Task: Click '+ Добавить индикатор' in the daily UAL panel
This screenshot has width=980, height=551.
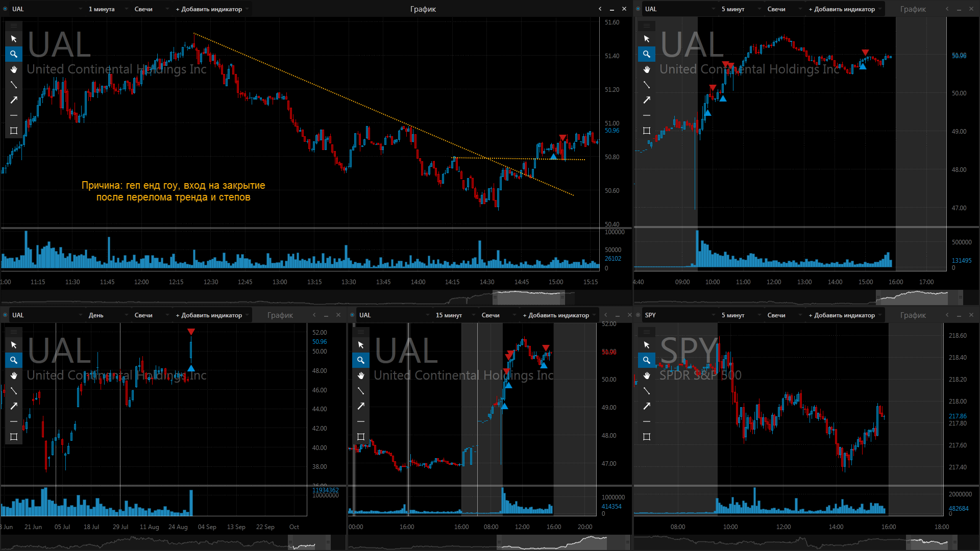Action: 211,315
